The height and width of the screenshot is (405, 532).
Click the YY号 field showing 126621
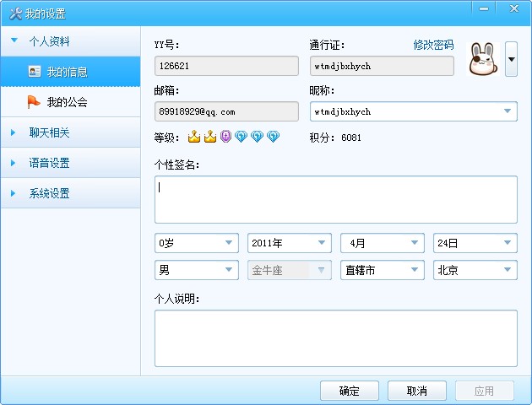point(226,66)
